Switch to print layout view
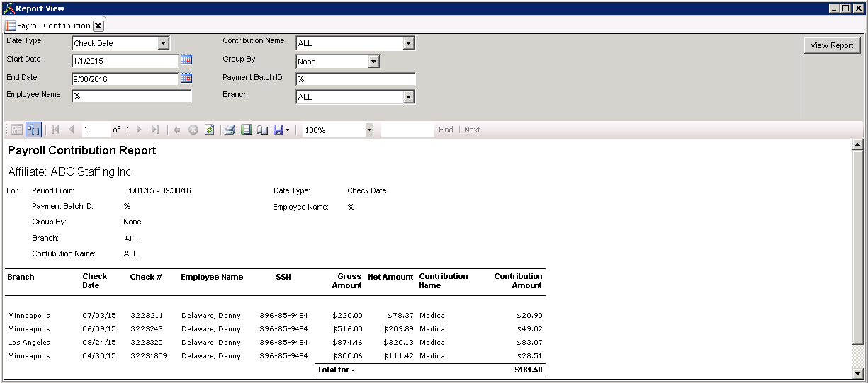 tap(246, 130)
